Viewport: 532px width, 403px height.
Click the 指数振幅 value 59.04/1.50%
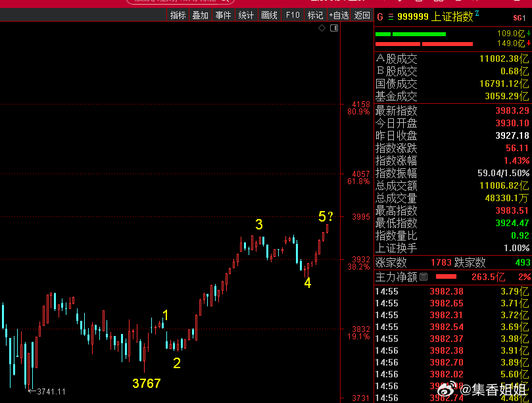pyautogui.click(x=503, y=174)
